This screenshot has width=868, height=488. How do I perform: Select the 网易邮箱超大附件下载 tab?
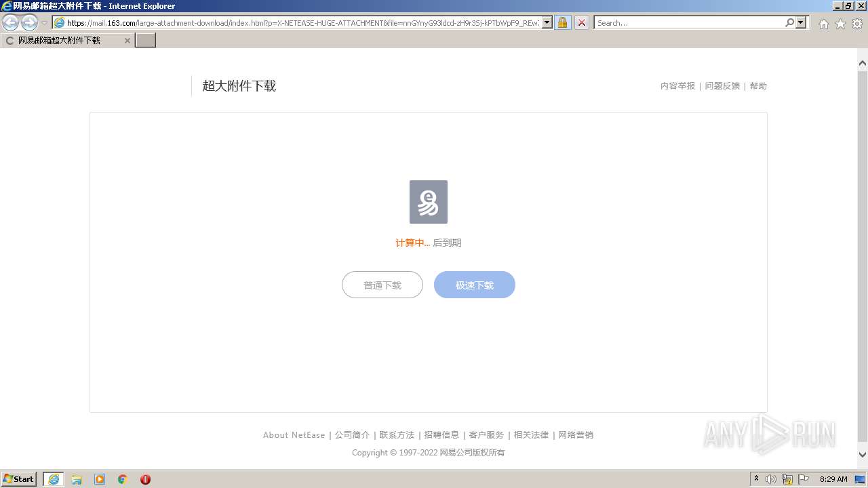point(67,41)
